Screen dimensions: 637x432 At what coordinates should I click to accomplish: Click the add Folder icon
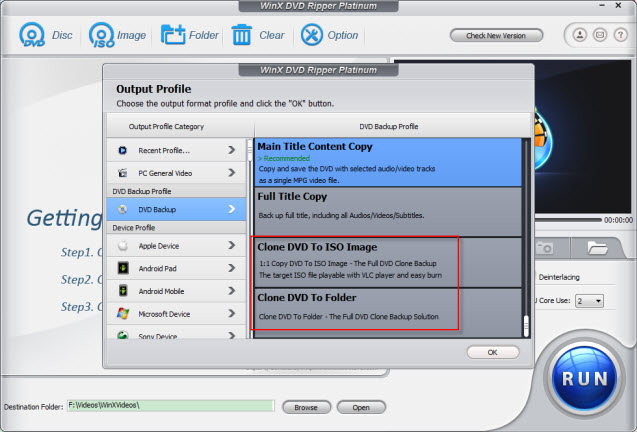coord(173,35)
